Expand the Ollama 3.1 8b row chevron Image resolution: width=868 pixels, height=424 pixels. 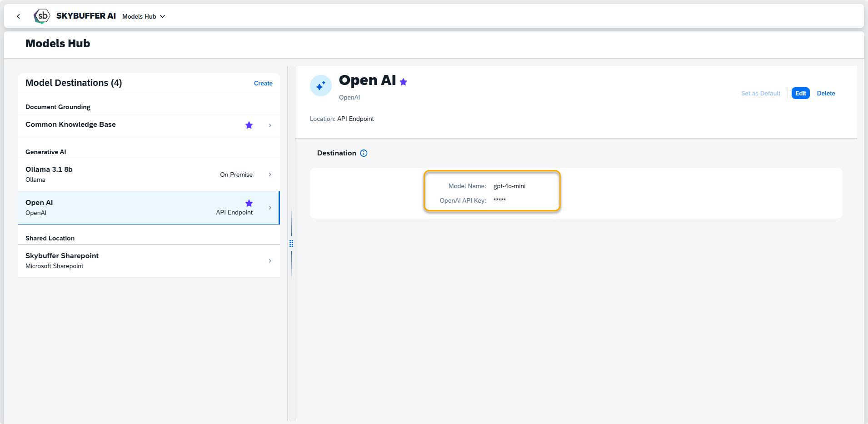coord(270,175)
